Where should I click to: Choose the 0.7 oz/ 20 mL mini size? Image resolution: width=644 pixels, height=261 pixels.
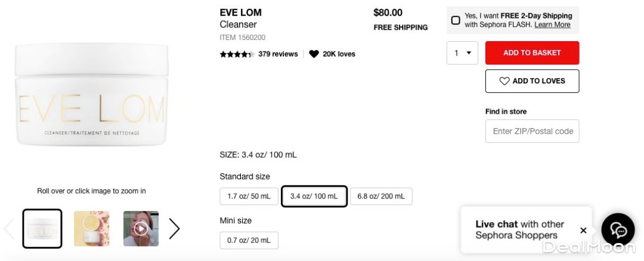(249, 240)
